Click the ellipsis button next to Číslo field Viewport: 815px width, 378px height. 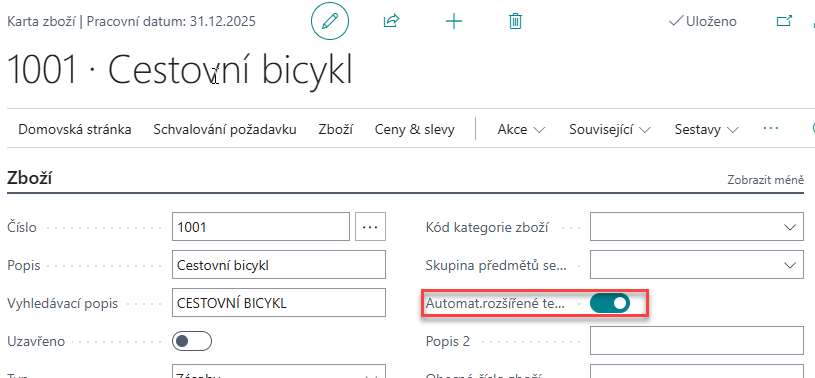pos(370,227)
